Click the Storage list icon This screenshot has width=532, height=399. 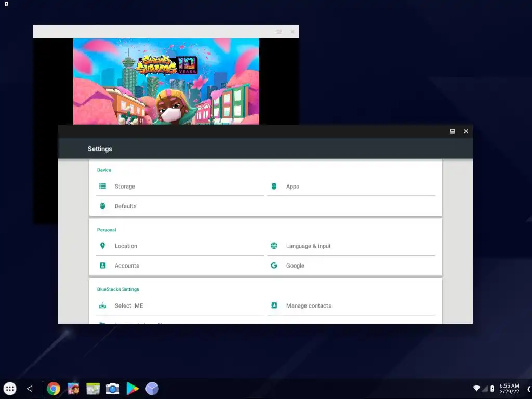pyautogui.click(x=102, y=187)
